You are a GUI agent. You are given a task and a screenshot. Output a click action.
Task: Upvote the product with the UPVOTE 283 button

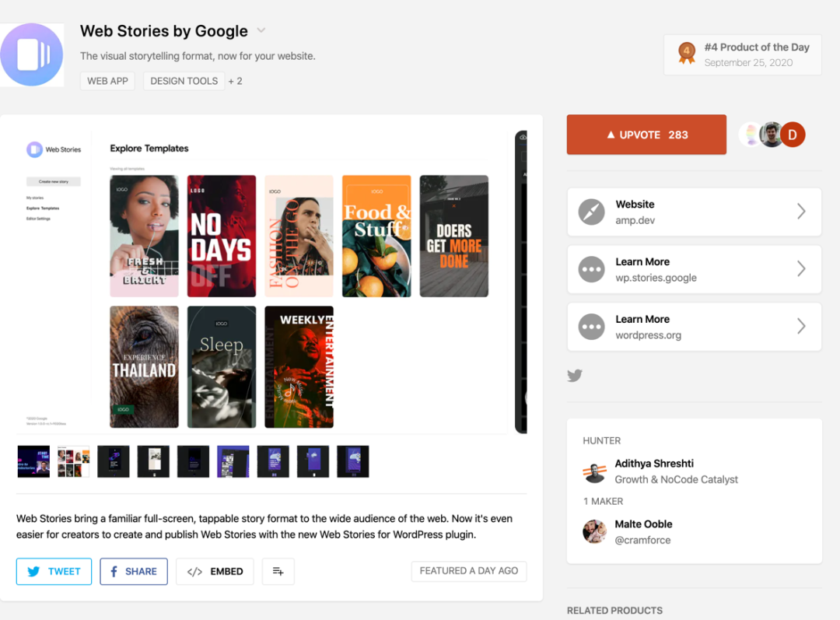tap(646, 135)
